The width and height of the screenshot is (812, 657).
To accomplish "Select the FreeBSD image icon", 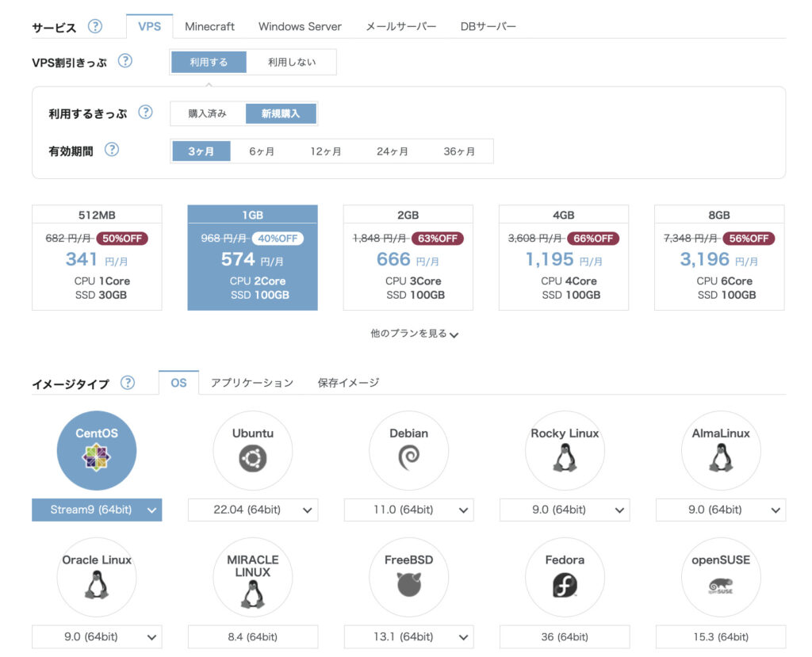I will 408,577.
